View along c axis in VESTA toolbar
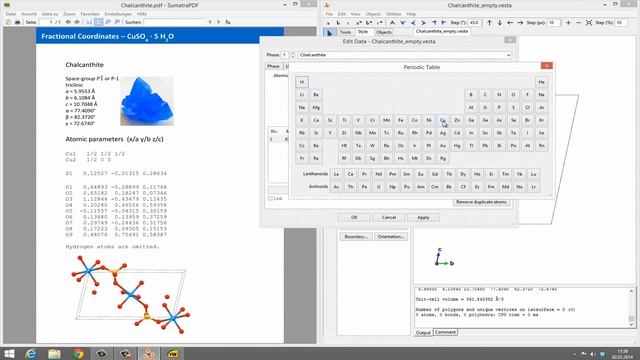 [x=348, y=23]
